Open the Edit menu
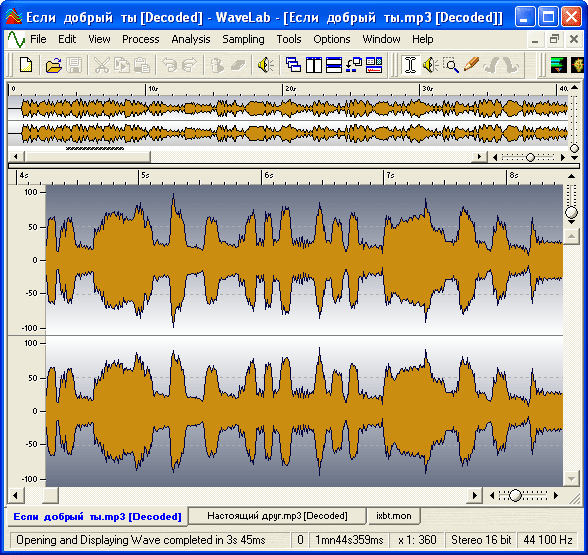Image resolution: width=588 pixels, height=555 pixels. click(x=67, y=39)
